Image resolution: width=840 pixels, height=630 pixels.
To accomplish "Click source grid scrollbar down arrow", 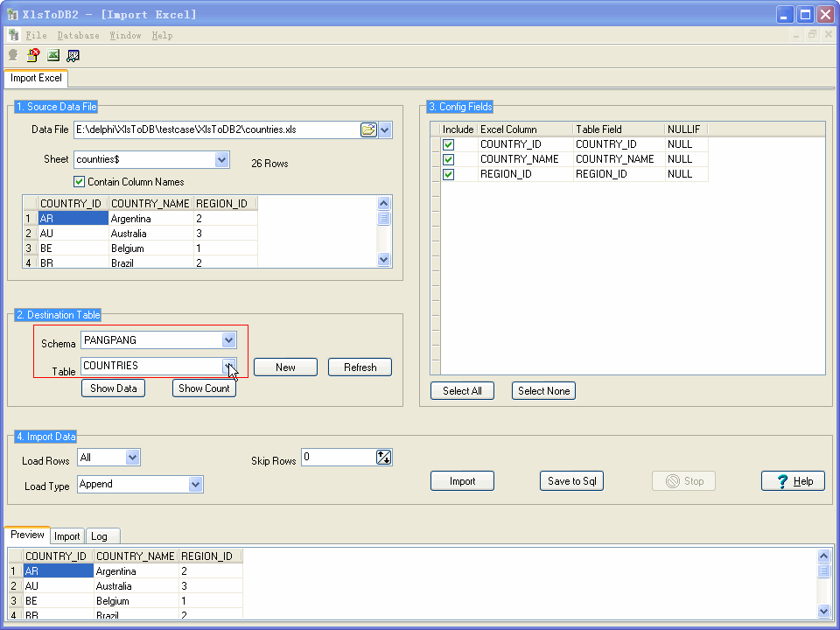I will [383, 259].
